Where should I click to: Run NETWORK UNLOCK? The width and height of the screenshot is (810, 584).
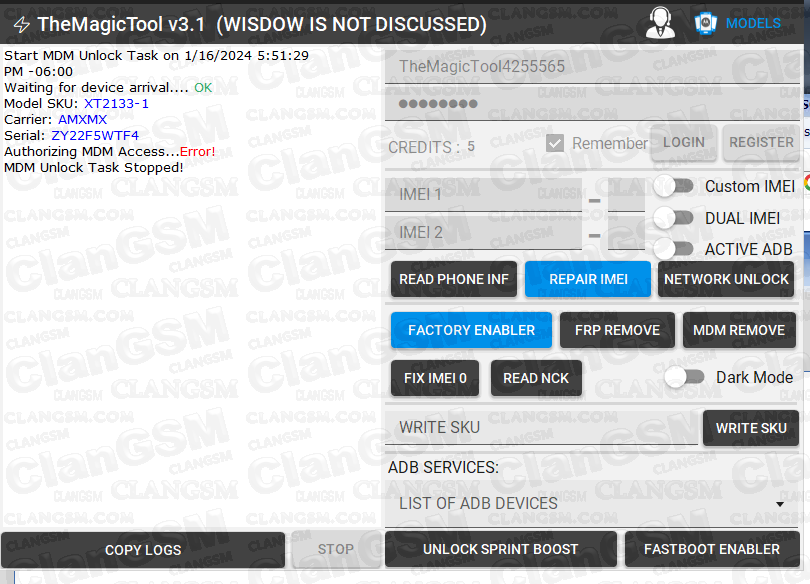(x=726, y=279)
